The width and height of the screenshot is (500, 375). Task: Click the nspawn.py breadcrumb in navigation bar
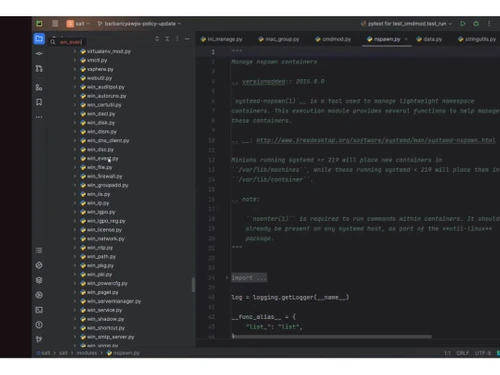123,353
